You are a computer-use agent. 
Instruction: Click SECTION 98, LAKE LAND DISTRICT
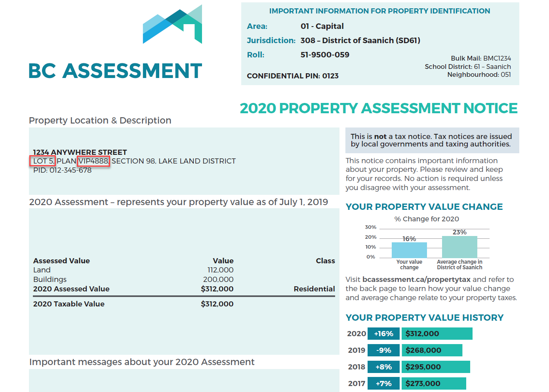click(x=173, y=161)
